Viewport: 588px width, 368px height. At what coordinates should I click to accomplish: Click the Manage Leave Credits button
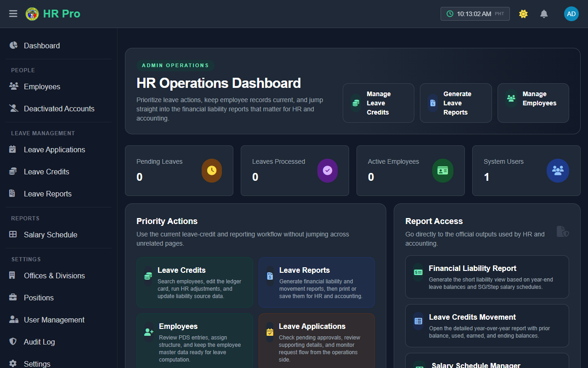(x=379, y=103)
